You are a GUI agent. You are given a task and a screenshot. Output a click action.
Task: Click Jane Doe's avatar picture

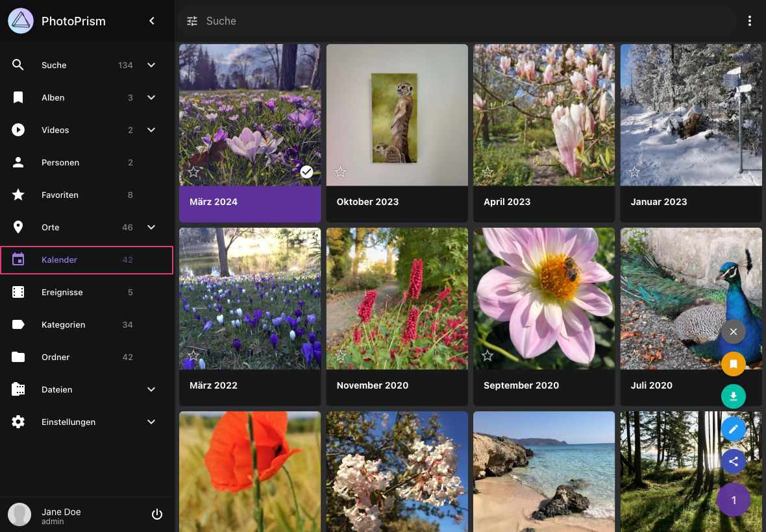coord(19,514)
